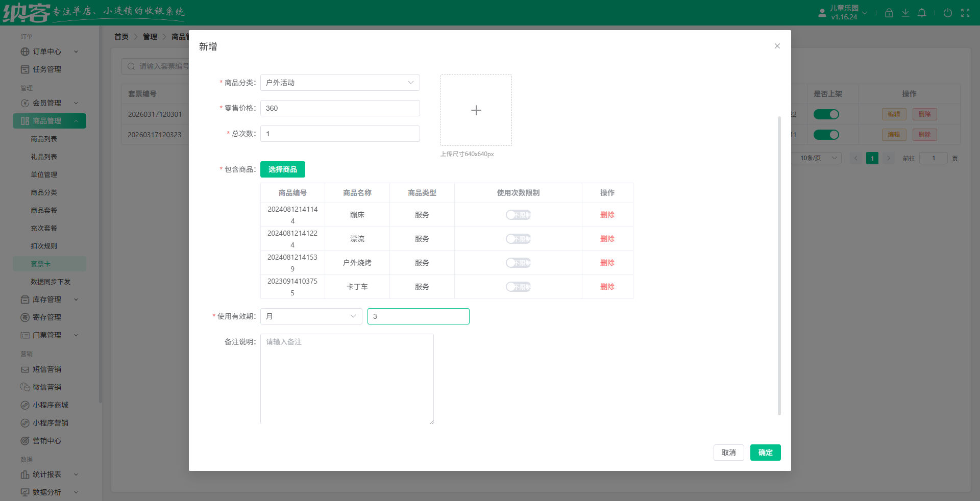Click the 商品管理 sidebar icon
Image resolution: width=980 pixels, height=501 pixels.
(25, 121)
